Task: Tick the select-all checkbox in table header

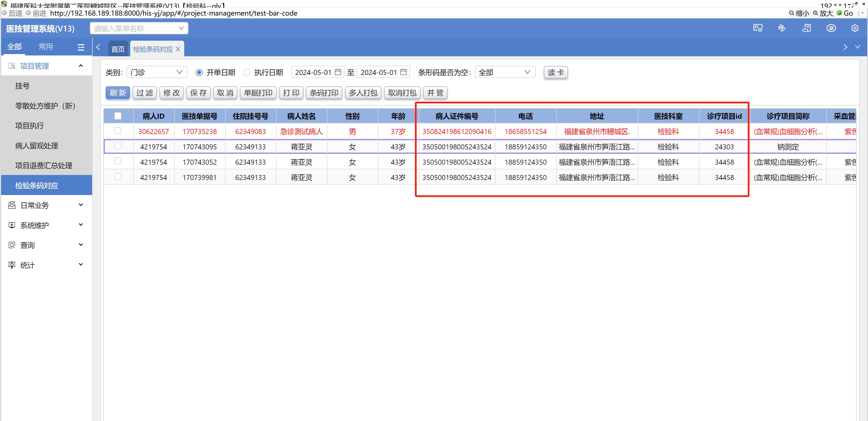Action: pyautogui.click(x=118, y=116)
